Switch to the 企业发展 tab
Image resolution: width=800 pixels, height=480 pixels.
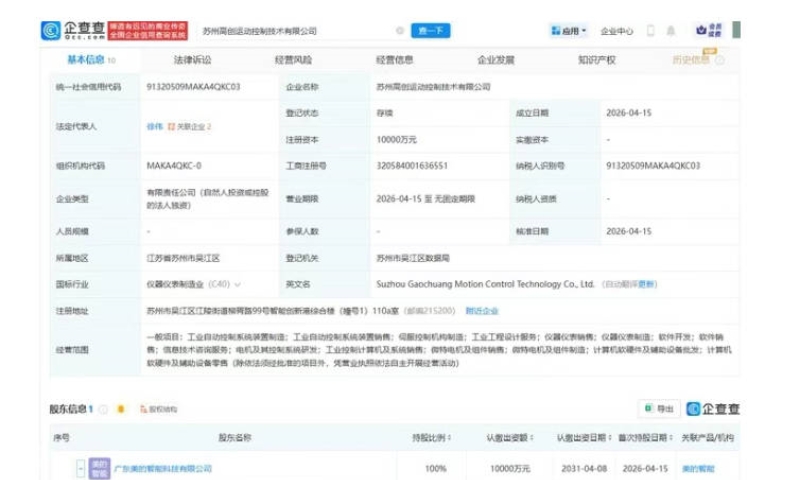pyautogui.click(x=496, y=60)
